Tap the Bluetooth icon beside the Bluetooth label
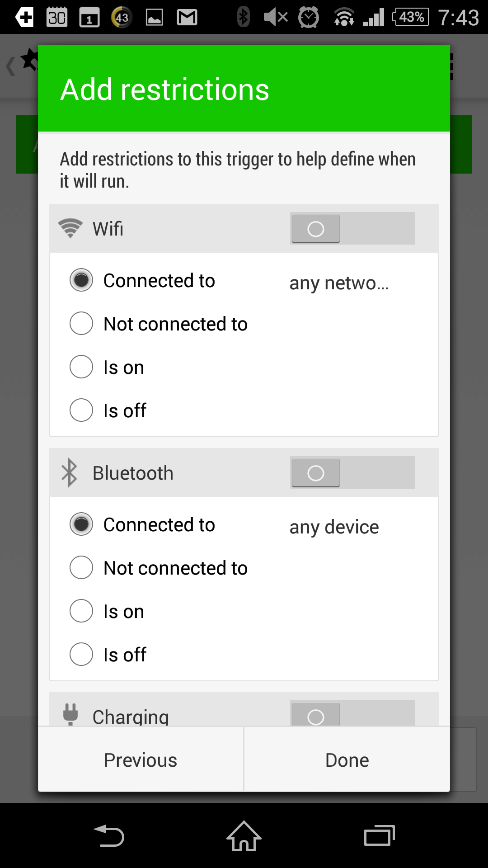The height and width of the screenshot is (868, 488). (x=69, y=473)
